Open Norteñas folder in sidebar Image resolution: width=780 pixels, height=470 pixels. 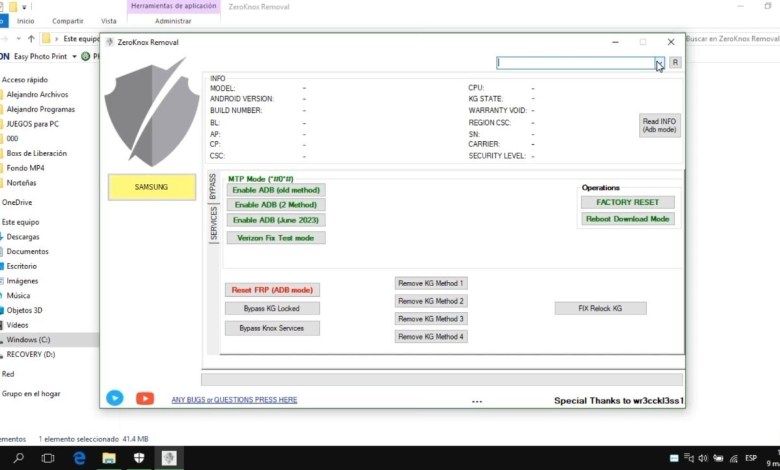21,183
